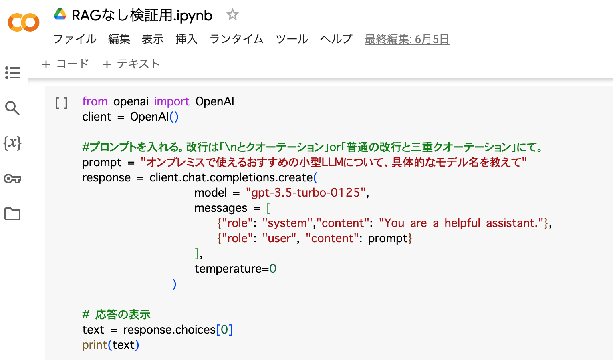Add a new code cell with + コード
This screenshot has width=613, height=364.
tap(65, 64)
